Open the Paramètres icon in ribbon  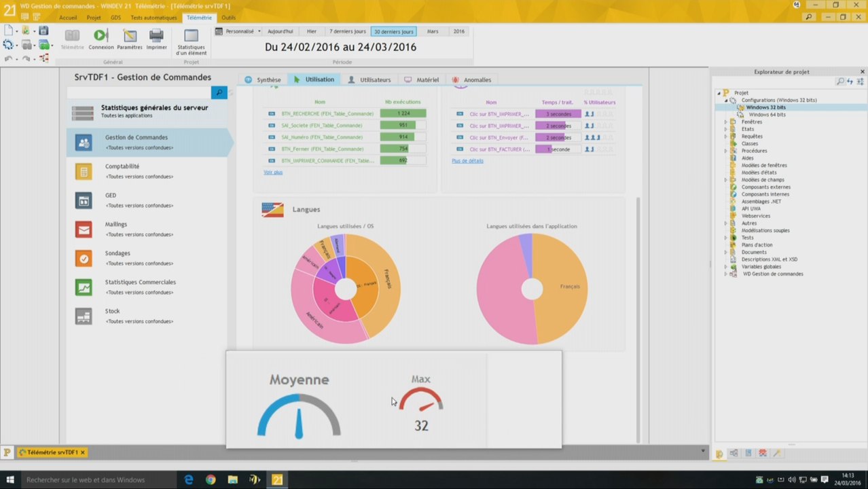coord(130,35)
